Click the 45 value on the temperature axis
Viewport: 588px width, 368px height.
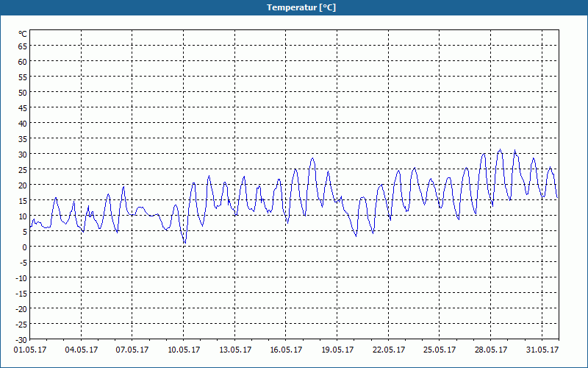click(x=23, y=108)
